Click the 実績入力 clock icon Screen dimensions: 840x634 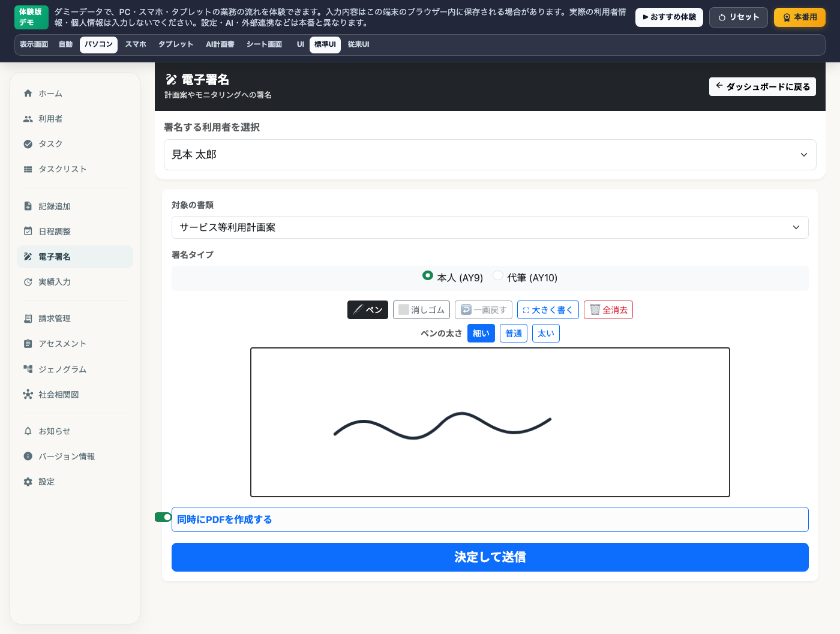click(x=28, y=282)
